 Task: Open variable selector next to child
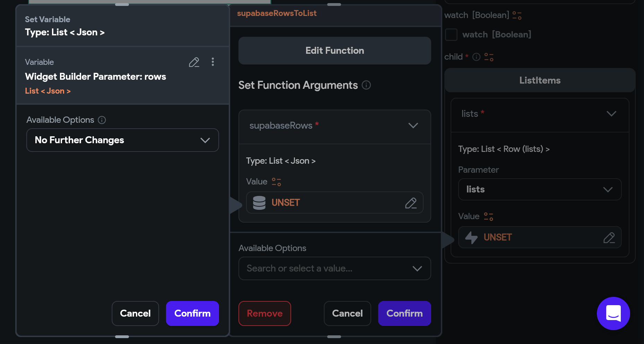(489, 57)
